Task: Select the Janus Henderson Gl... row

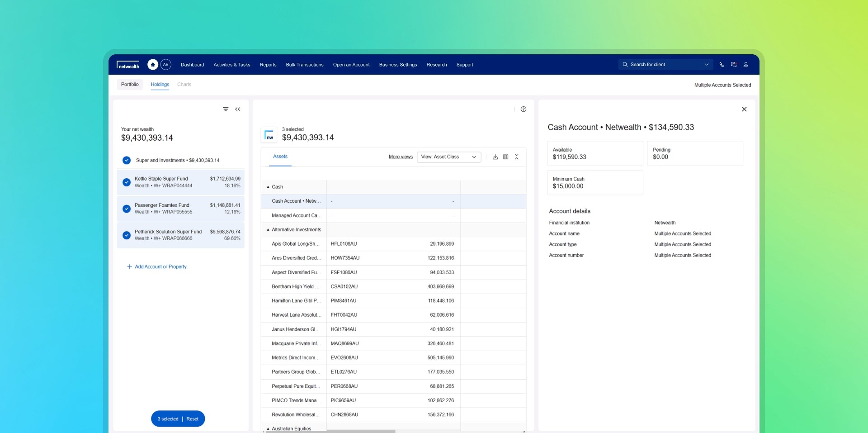Action: [x=393, y=329]
